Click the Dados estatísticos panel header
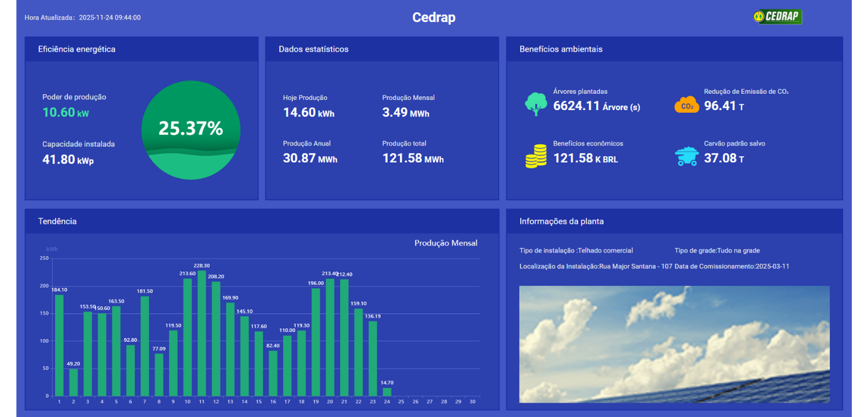The image size is (868, 417). (313, 49)
